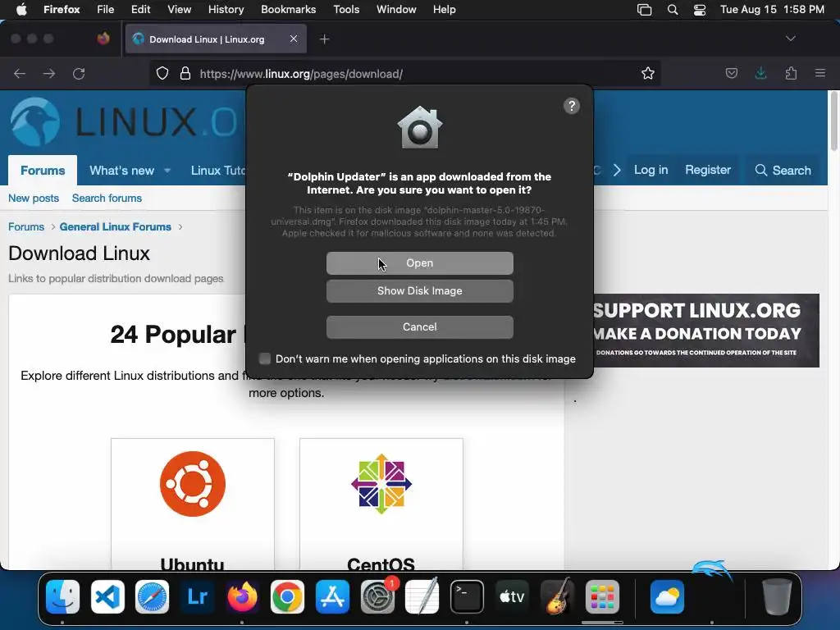Open Ubuntu distribution card
The width and height of the screenshot is (840, 630).
tap(192, 504)
